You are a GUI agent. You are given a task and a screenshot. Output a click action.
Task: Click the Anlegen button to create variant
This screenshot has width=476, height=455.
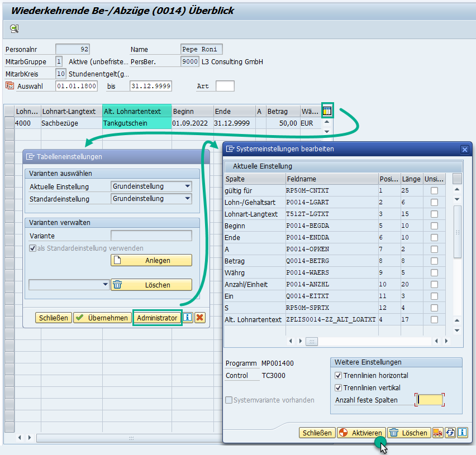pyautogui.click(x=151, y=260)
